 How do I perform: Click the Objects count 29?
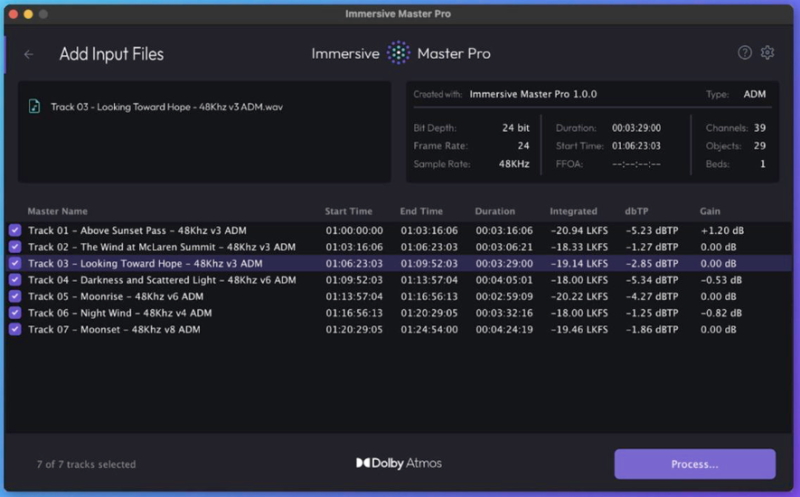[x=760, y=146]
